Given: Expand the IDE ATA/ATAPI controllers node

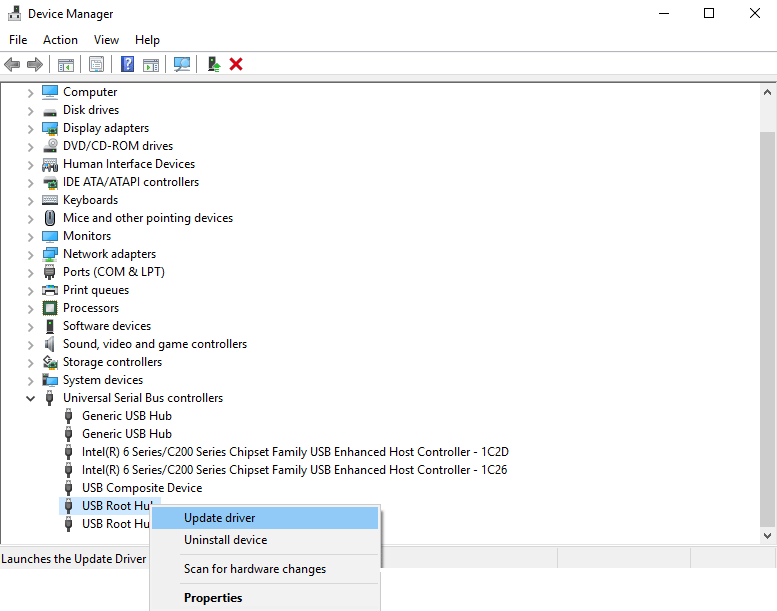Looking at the screenshot, I should tap(30, 183).
